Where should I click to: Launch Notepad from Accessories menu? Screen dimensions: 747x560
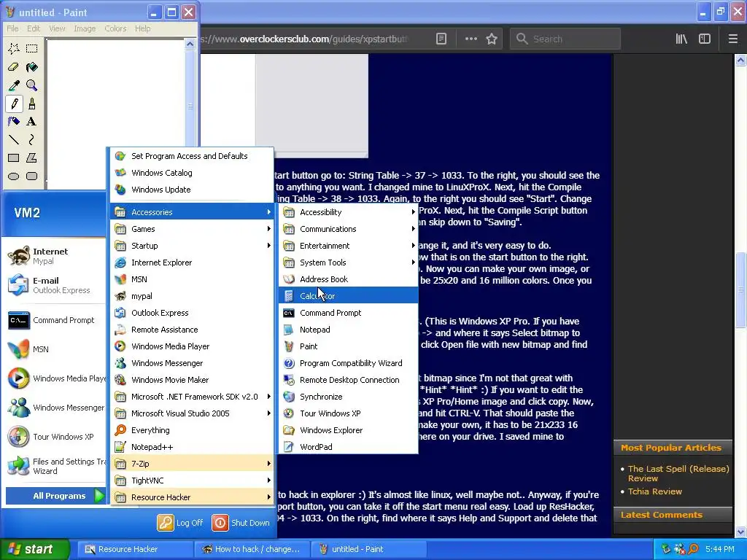coord(348,330)
